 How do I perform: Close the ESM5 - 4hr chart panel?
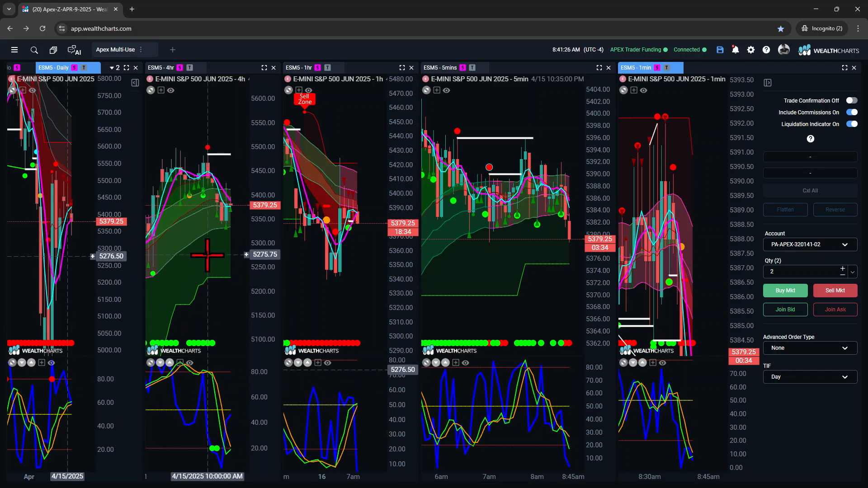[x=274, y=68]
